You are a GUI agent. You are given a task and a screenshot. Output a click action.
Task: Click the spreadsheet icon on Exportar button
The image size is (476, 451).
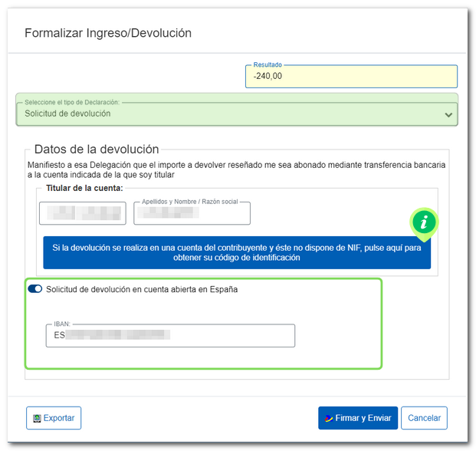coord(35,418)
